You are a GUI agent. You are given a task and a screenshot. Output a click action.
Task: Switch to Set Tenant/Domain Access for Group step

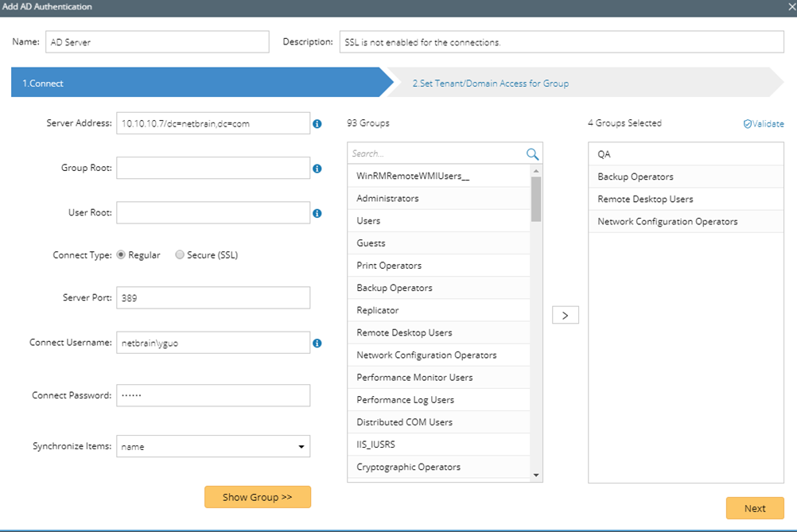coord(490,83)
